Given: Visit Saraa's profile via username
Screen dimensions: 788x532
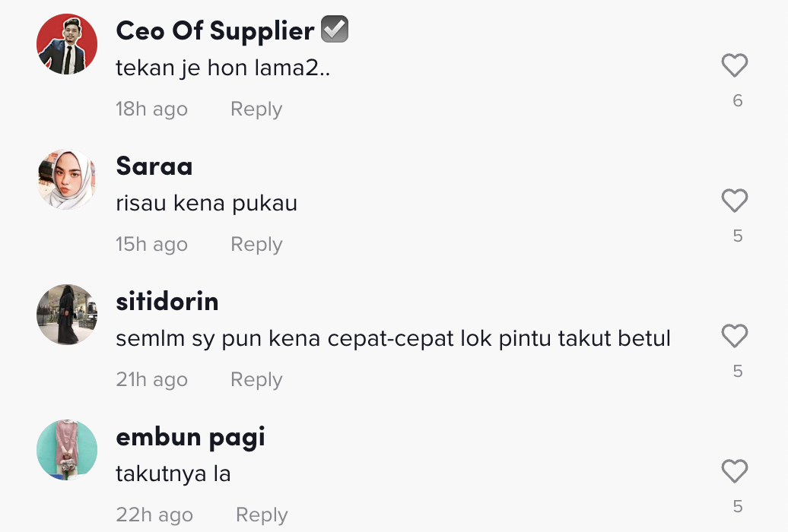Looking at the screenshot, I should pyautogui.click(x=154, y=166).
